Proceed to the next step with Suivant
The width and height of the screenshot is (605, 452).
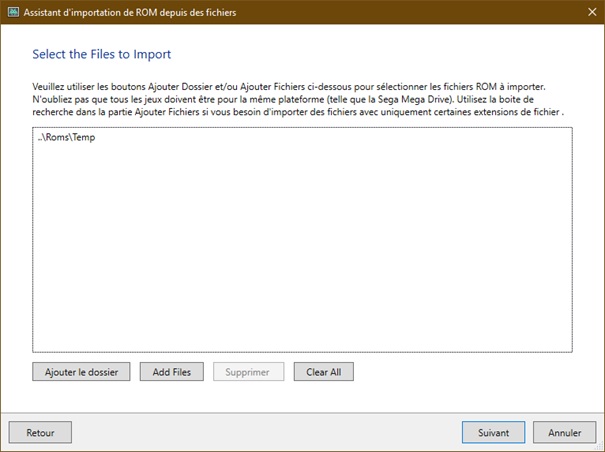point(493,433)
